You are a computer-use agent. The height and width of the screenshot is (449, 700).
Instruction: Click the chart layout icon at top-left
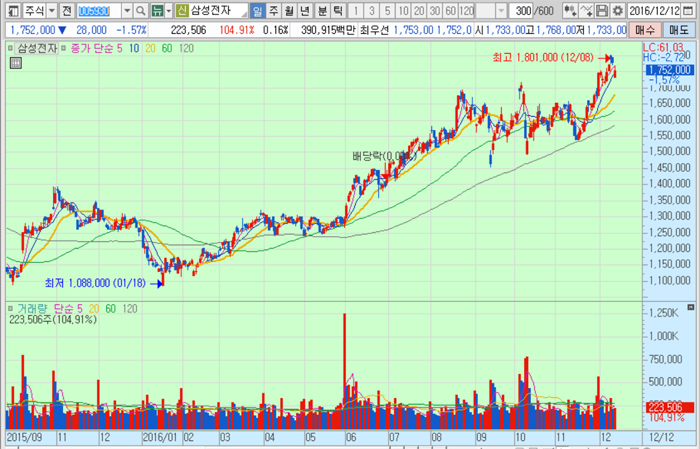click(x=9, y=10)
